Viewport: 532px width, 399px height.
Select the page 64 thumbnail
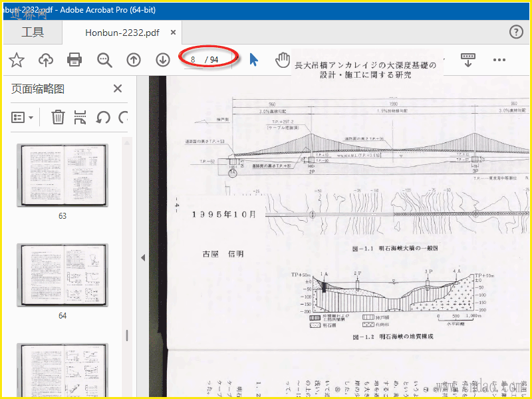[63, 275]
